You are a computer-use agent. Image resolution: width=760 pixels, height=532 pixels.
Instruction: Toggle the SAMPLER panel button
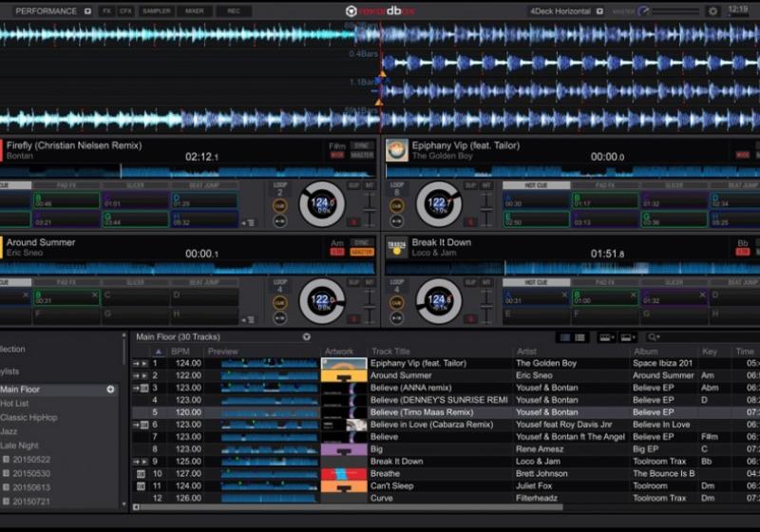[157, 11]
